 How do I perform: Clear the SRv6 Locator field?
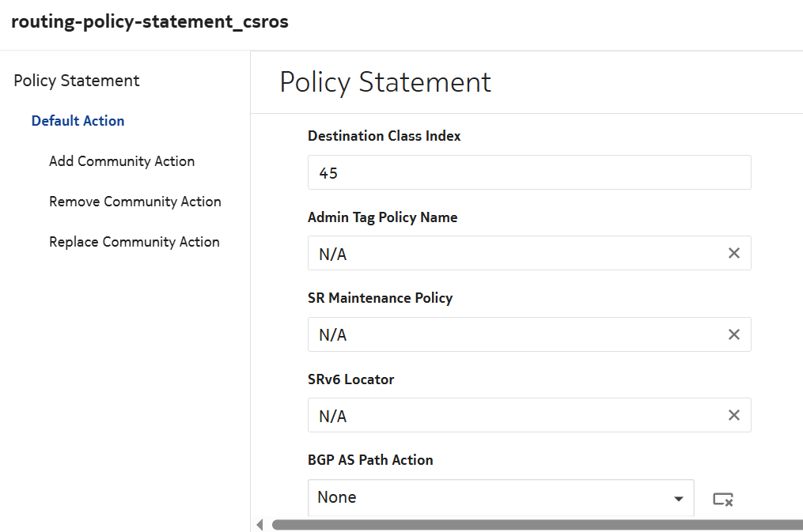click(733, 416)
